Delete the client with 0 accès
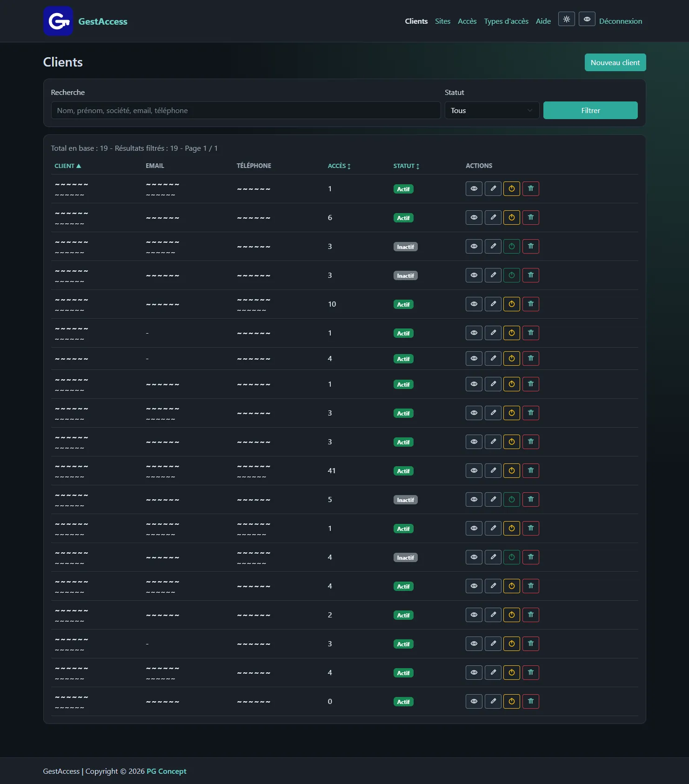Image resolution: width=689 pixels, height=784 pixels. (531, 701)
